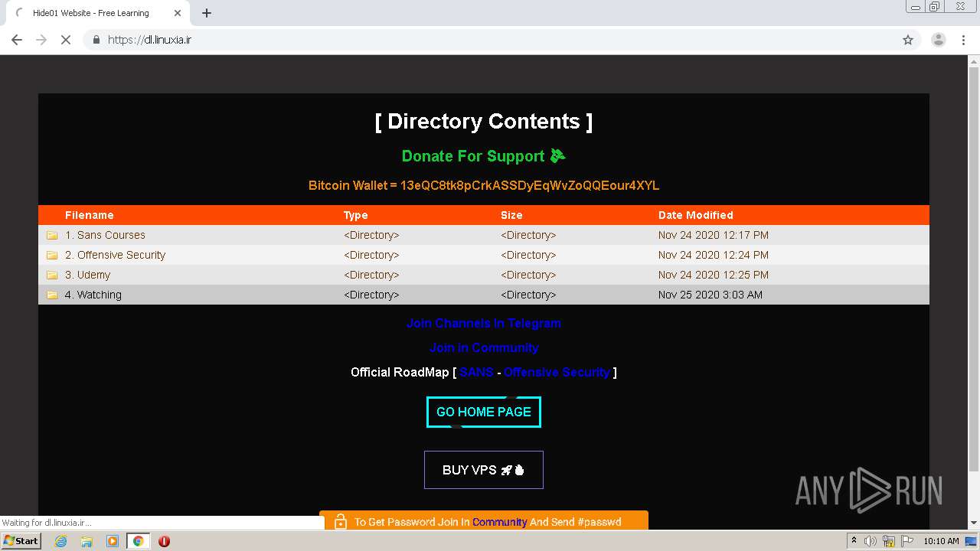980x551 pixels.
Task: Click network tray icon
Action: pyautogui.click(x=889, y=541)
